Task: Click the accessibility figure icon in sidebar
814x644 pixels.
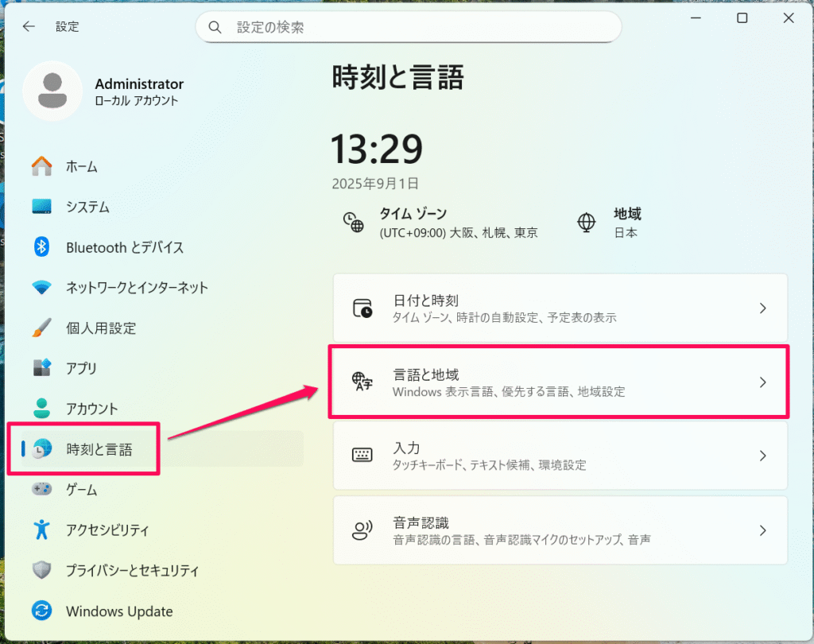Action: point(41,530)
